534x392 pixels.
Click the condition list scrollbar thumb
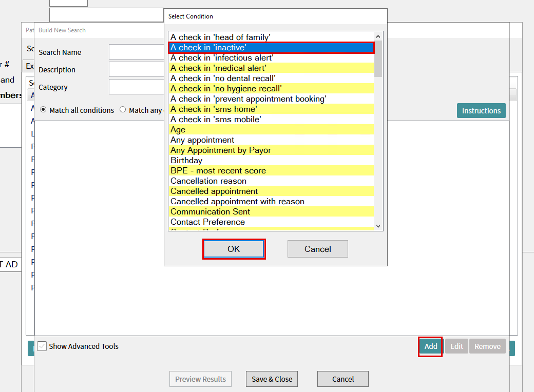378,59
